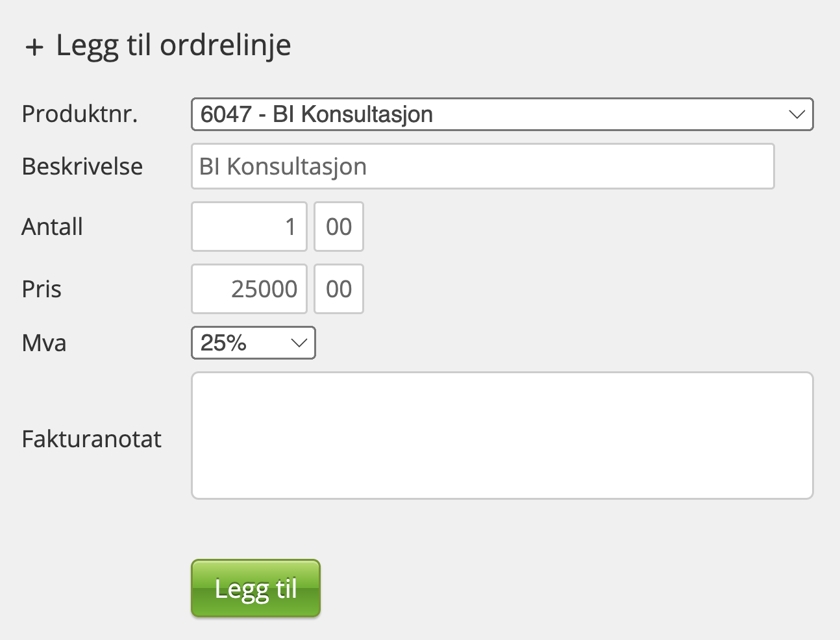This screenshot has height=640, width=840.
Task: Click the Pris decimal field
Action: pyautogui.click(x=339, y=289)
